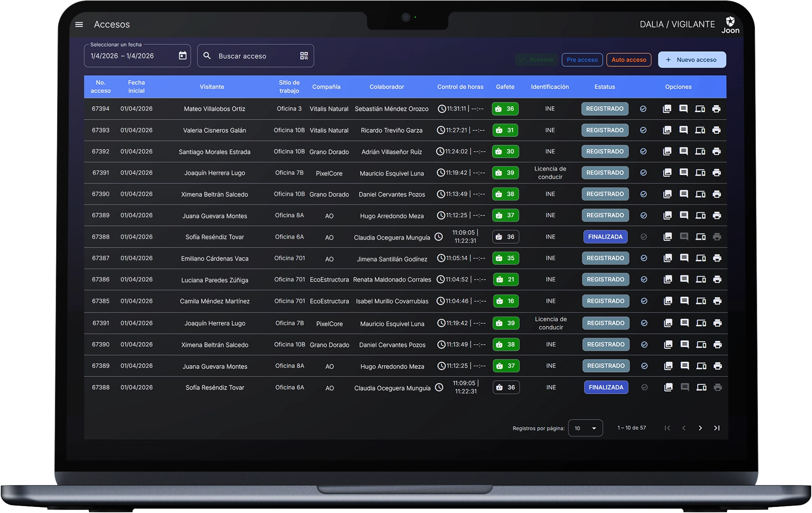This screenshot has height=513, width=812.
Task: Print badge for Emiliano Cárdenas Vaca
Action: pos(717,258)
